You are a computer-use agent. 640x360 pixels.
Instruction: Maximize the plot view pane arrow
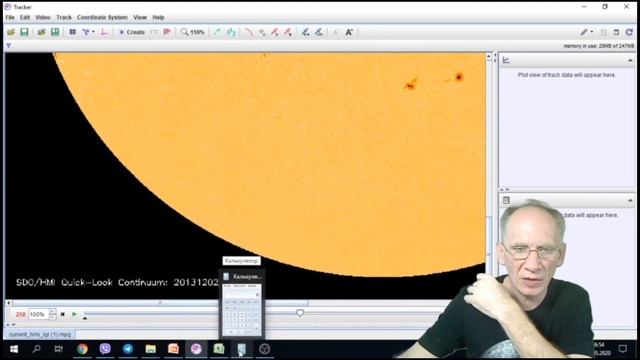click(x=630, y=60)
